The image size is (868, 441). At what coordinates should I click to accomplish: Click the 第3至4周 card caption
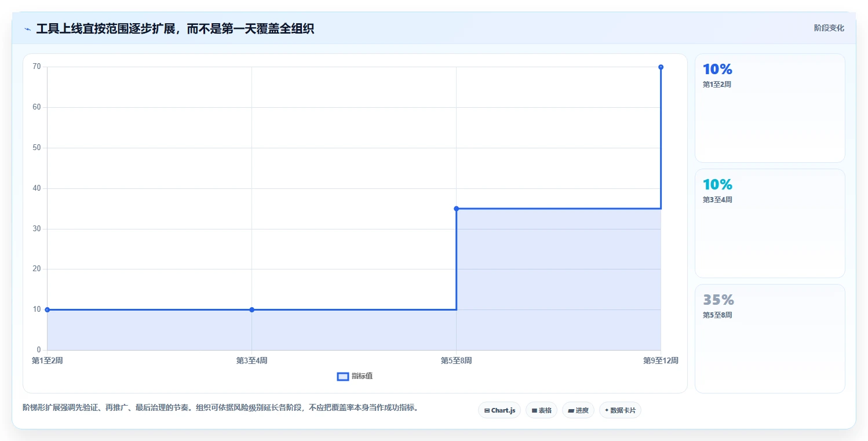click(717, 200)
